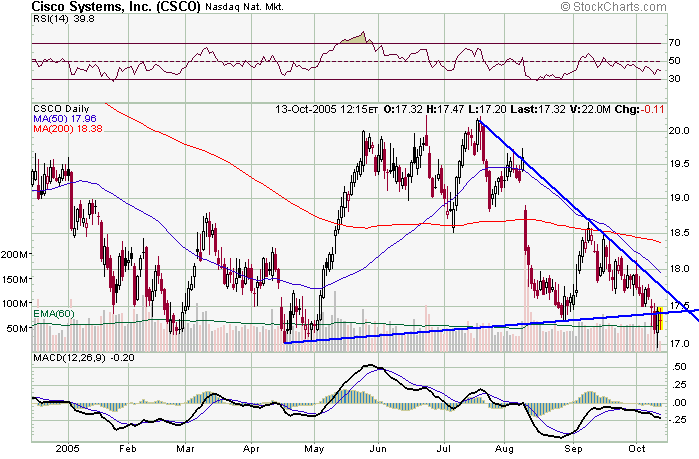699x459 pixels.
Task: Click the 19.5 price axis label
Action: coord(678,164)
